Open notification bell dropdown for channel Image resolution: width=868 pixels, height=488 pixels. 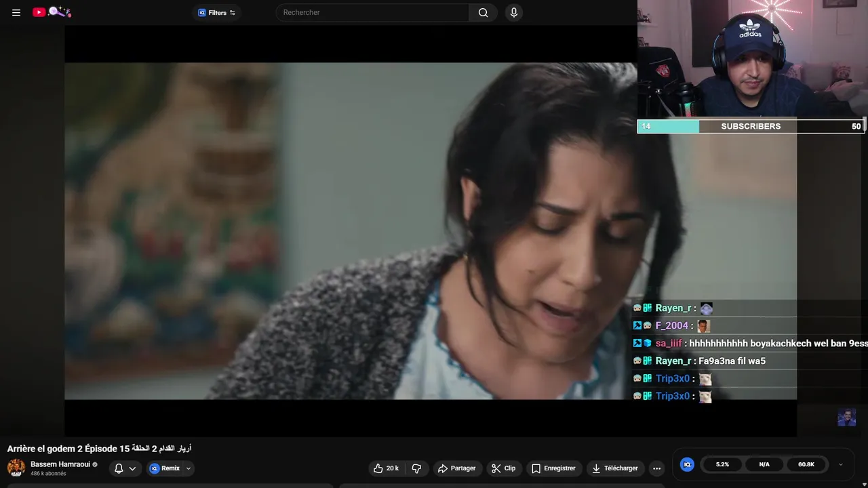coord(125,468)
